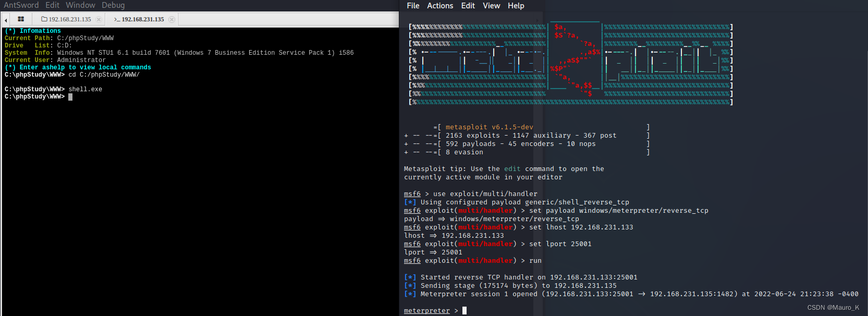This screenshot has width=868, height=316.
Task: Open the File menu in Metasploit terminal
Action: pyautogui.click(x=413, y=6)
